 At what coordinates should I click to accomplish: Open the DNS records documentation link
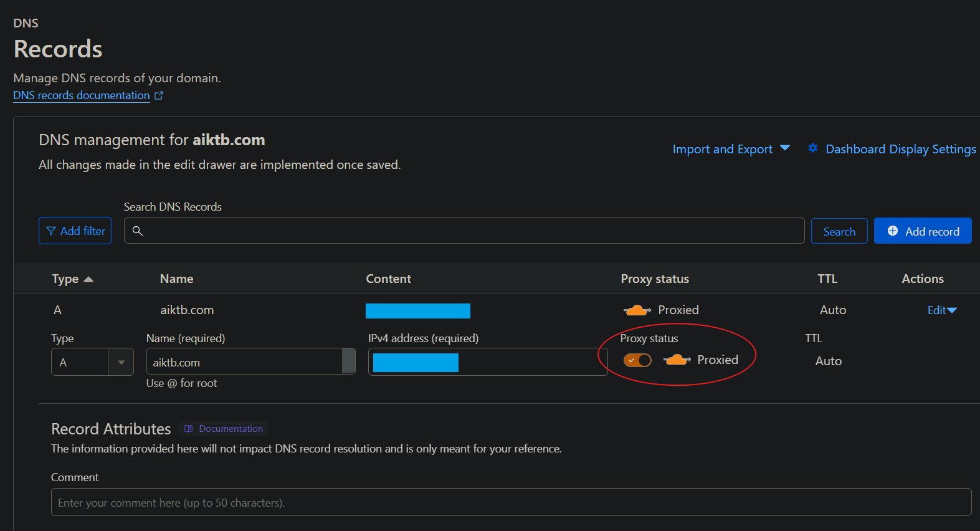tap(82, 95)
